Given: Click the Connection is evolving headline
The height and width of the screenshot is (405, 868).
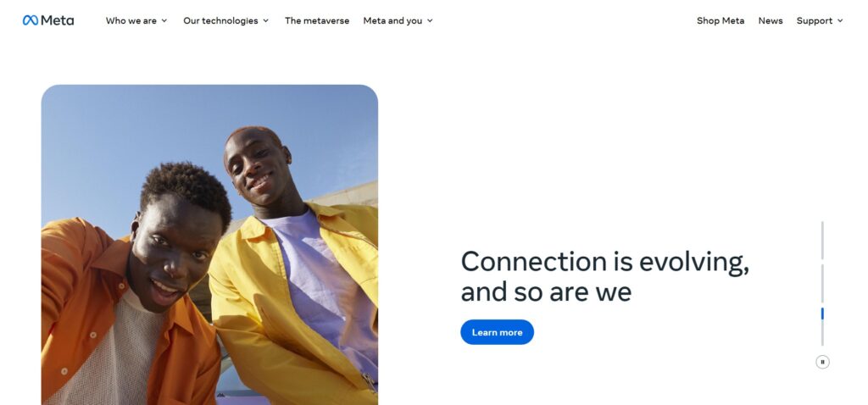Looking at the screenshot, I should [x=604, y=276].
